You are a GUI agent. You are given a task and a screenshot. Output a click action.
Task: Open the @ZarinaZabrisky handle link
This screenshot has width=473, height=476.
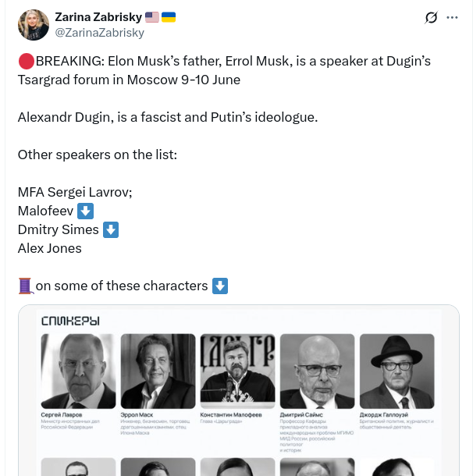(100, 33)
